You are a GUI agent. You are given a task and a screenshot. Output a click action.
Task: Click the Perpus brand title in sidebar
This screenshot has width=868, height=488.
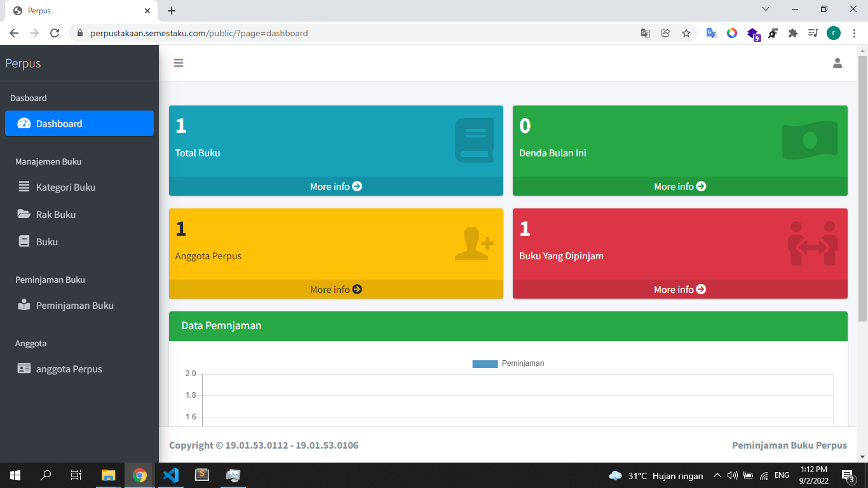coord(24,64)
